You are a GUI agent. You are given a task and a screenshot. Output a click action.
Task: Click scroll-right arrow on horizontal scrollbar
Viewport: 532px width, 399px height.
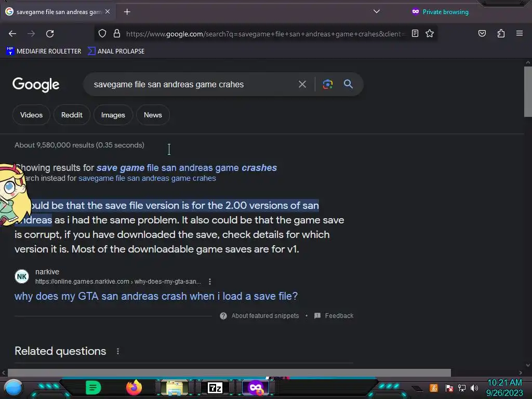point(521,373)
